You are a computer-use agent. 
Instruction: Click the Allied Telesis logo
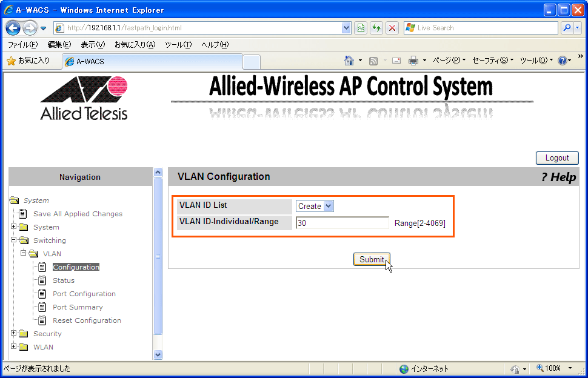point(84,98)
